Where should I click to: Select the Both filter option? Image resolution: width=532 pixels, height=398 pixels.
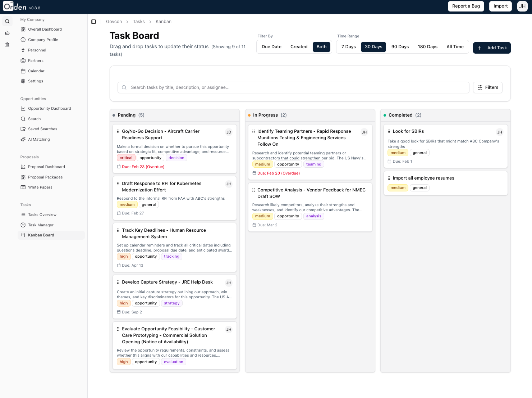click(321, 47)
